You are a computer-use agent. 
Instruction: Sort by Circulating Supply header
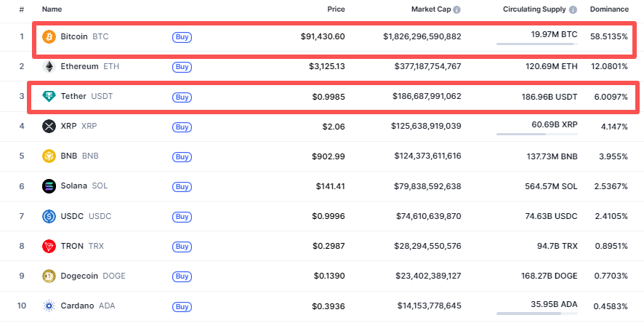click(x=534, y=9)
